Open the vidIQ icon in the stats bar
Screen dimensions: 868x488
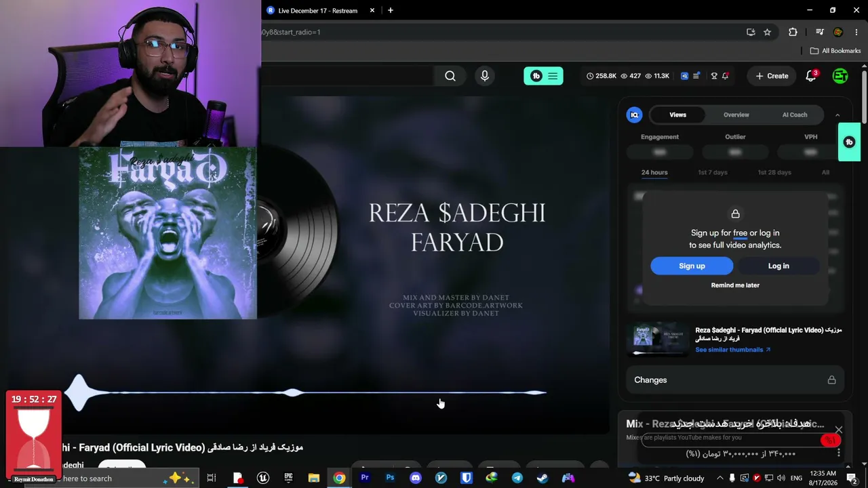[x=684, y=76]
